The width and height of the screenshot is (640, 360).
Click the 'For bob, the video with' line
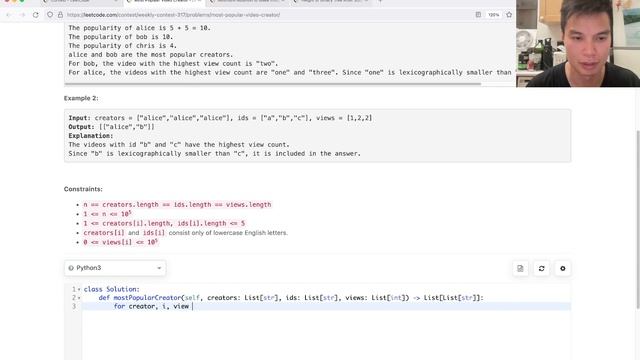[173, 64]
